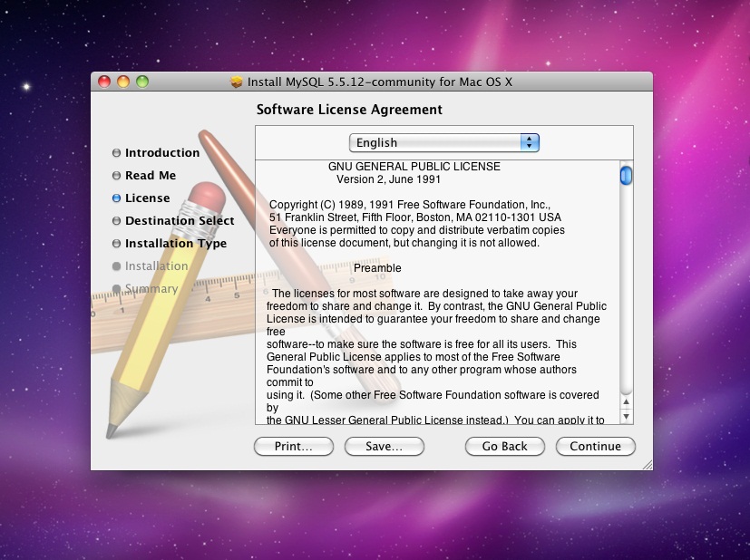Image resolution: width=750 pixels, height=560 pixels.
Task: Click the 'Software License Agreement' heading
Action: coord(349,110)
